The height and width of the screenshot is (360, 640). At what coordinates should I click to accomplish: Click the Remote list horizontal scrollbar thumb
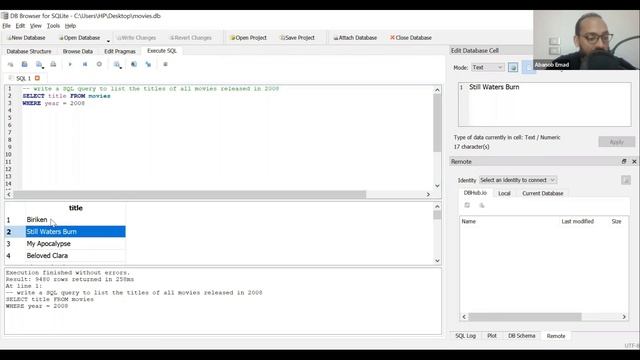pos(525,317)
